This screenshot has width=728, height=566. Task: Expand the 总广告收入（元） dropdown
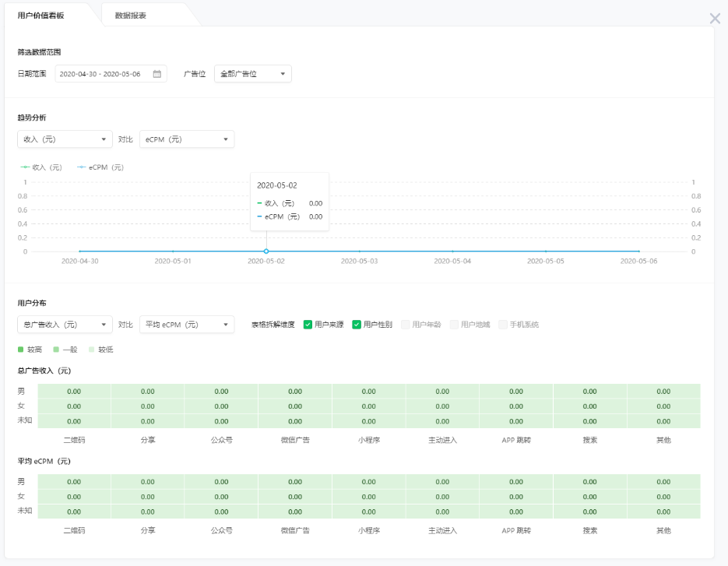coord(65,325)
